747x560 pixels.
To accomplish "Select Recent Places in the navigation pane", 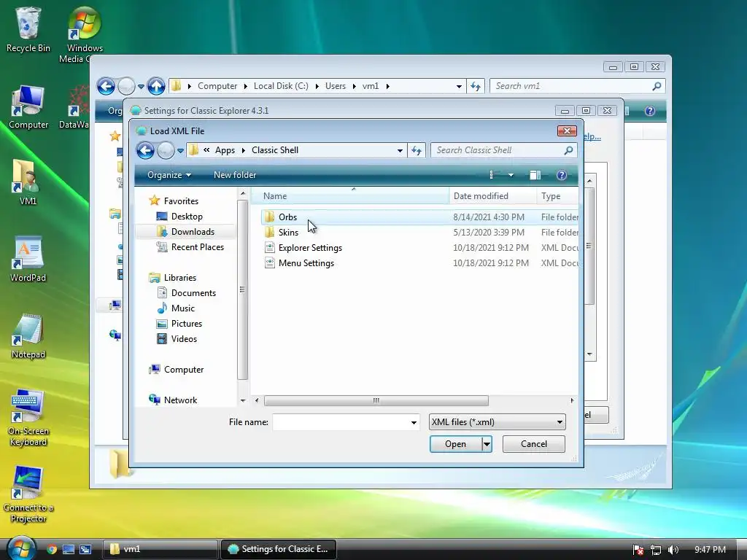I will [x=197, y=246].
